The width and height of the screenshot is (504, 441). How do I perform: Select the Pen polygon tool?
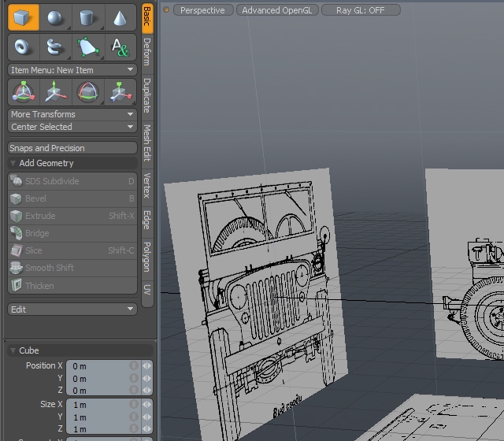(x=87, y=47)
